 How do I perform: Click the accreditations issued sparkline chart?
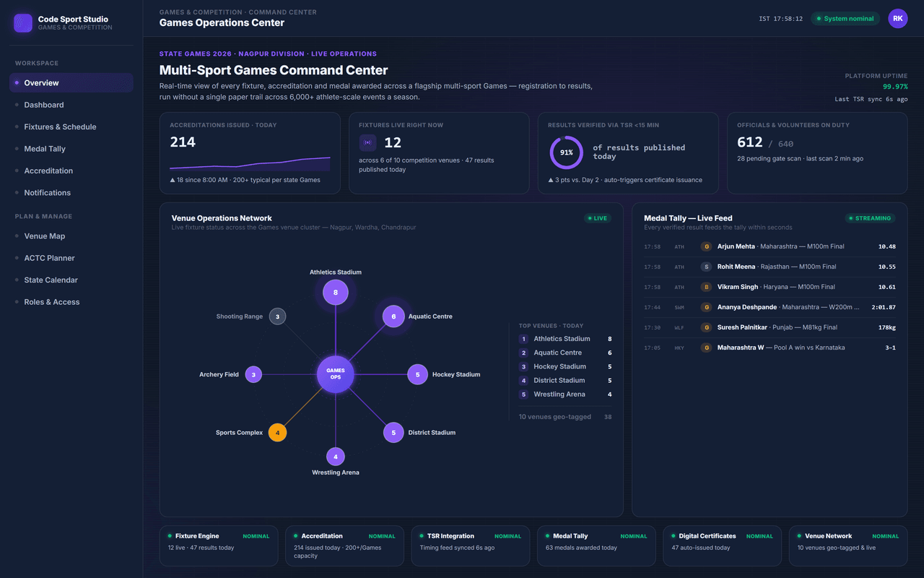tap(250, 163)
